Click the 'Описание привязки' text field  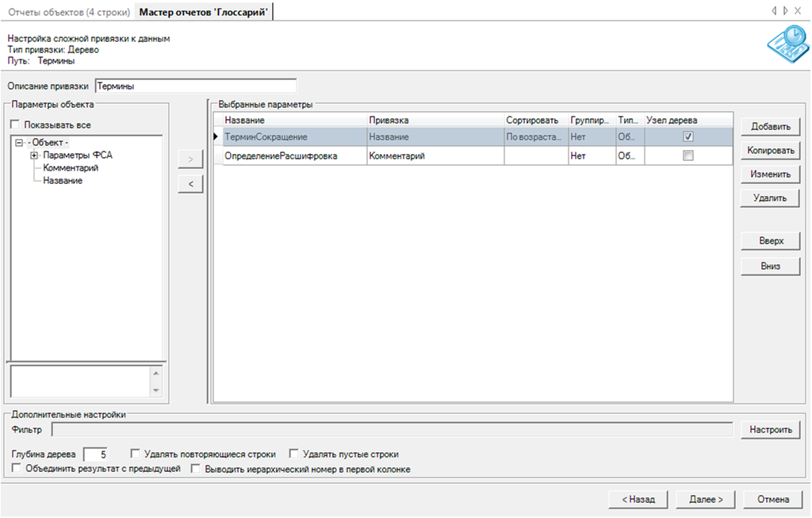click(195, 86)
